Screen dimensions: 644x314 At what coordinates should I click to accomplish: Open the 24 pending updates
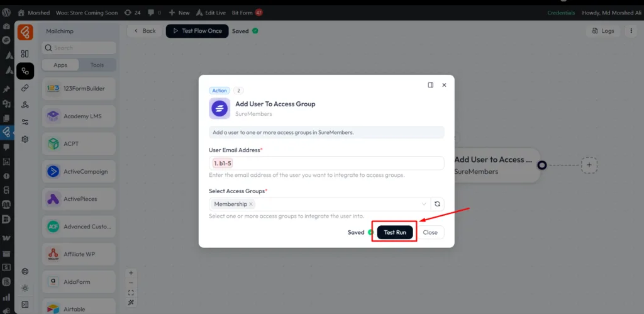click(132, 13)
